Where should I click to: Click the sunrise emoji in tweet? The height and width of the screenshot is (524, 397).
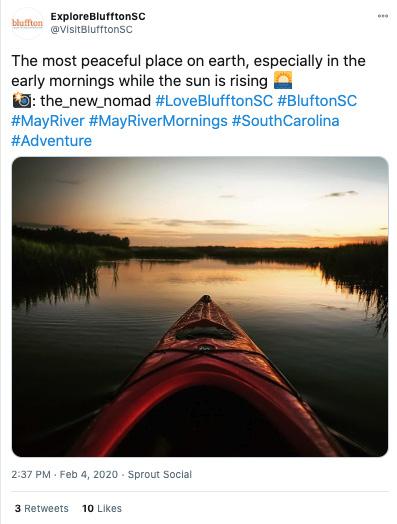pyautogui.click(x=283, y=81)
